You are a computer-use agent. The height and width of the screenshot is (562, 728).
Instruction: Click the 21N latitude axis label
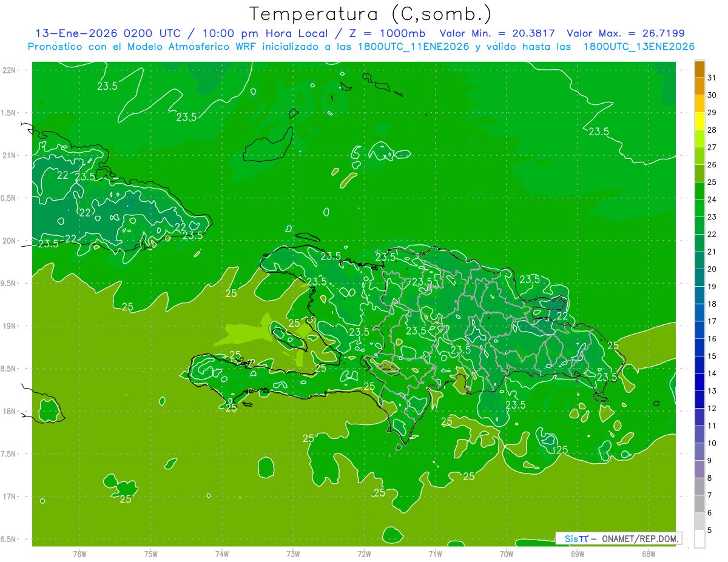tap(8, 155)
